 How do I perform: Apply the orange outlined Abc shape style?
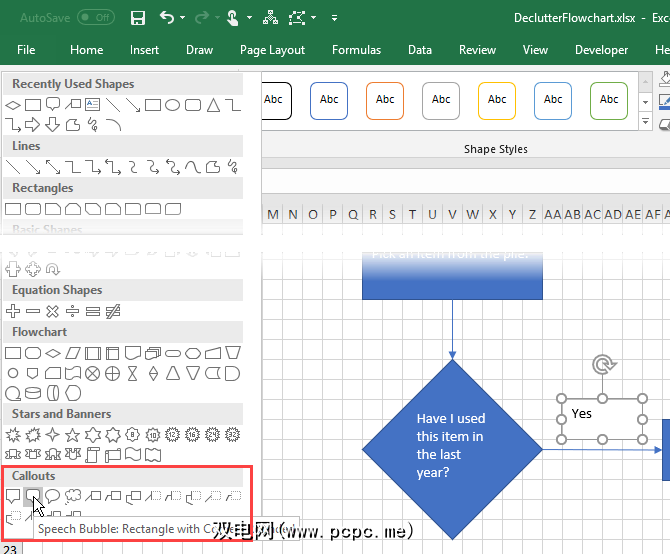coord(385,100)
